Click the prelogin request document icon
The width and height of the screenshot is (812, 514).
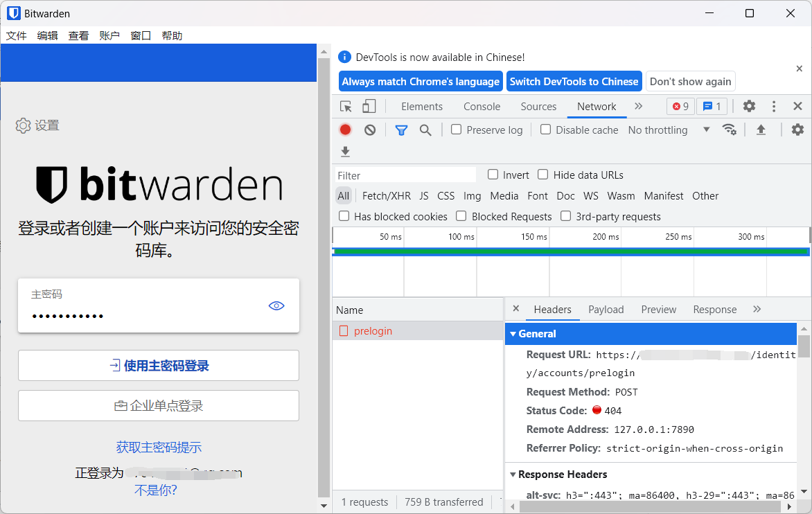point(344,330)
